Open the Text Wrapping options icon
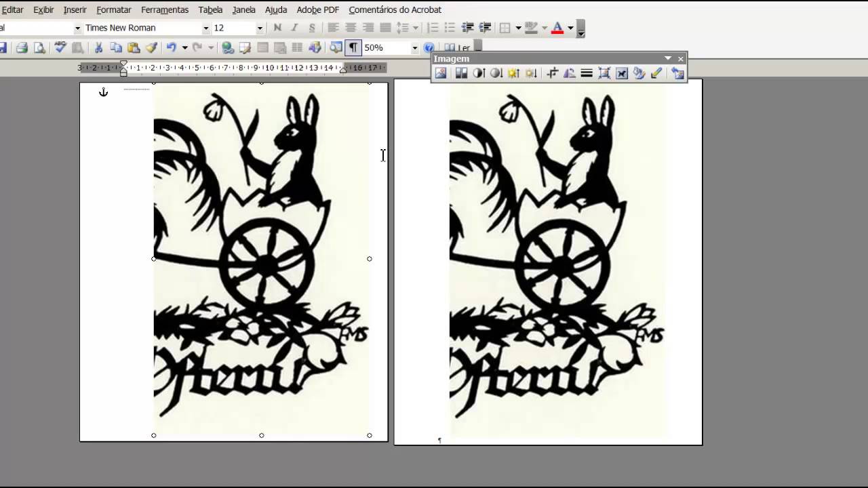This screenshot has width=868, height=488. (x=622, y=73)
